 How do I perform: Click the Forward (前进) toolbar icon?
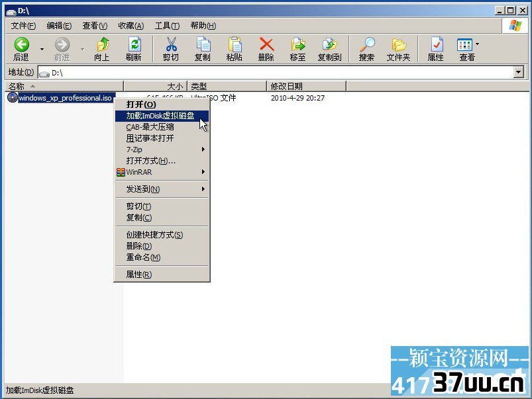pyautogui.click(x=62, y=44)
